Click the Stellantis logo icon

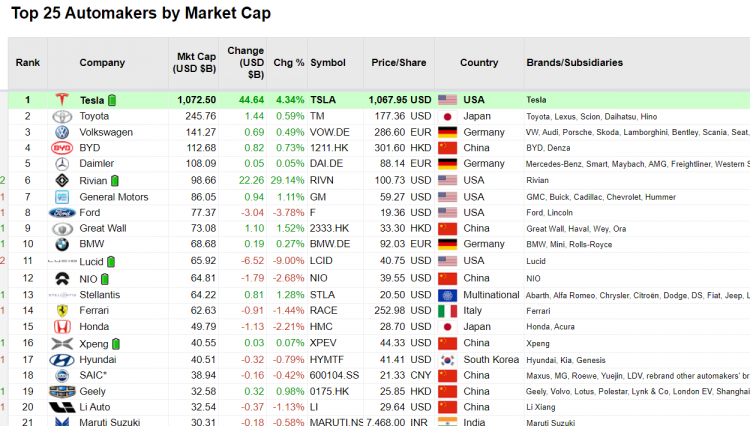point(62,295)
